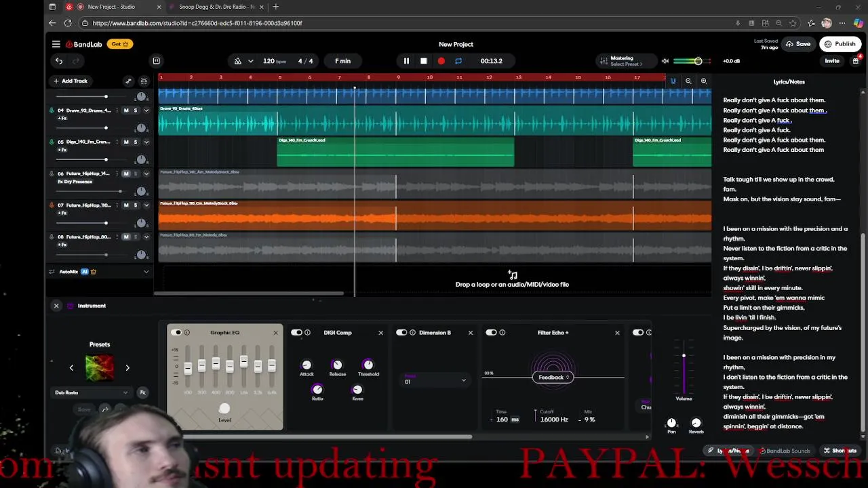Zoom out the timeline
The width and height of the screenshot is (868, 488).
[688, 81]
